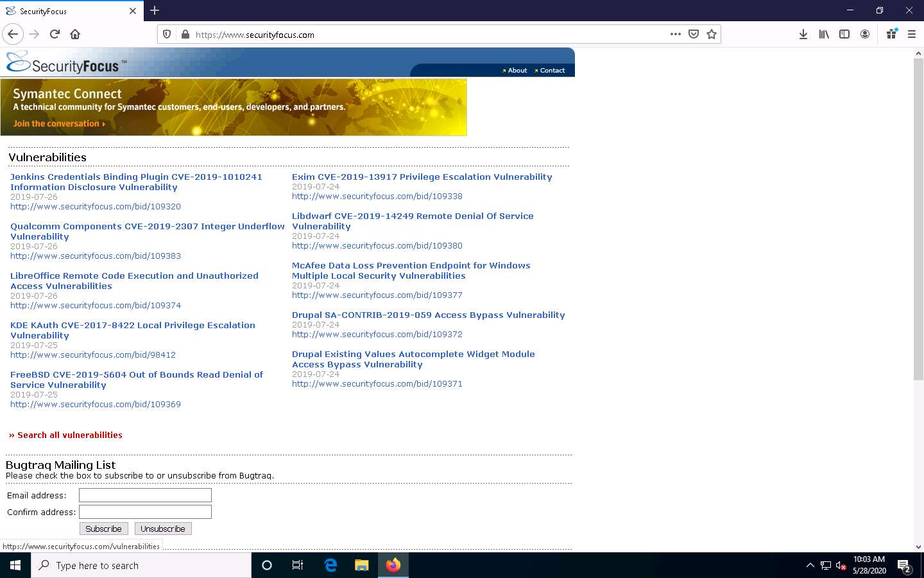Click the Firefox taskbar icon
This screenshot has height=578, width=924.
point(393,565)
